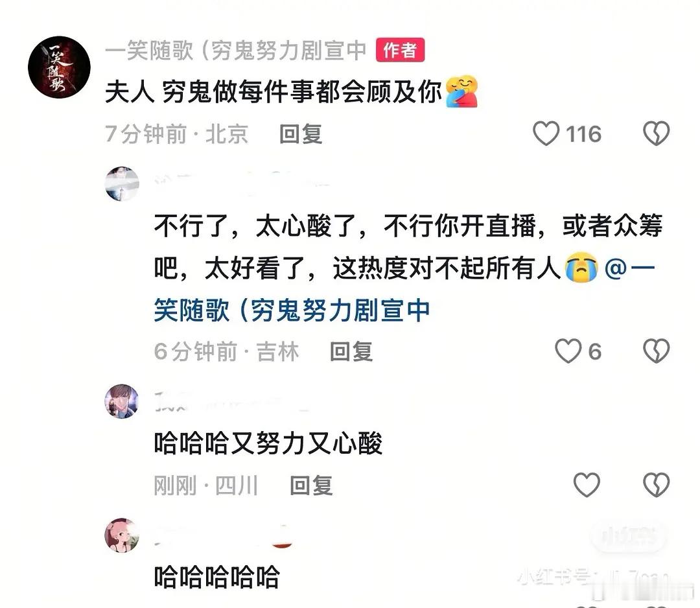
Task: Tap the hugging emoji in author's comment
Action: click(x=462, y=91)
